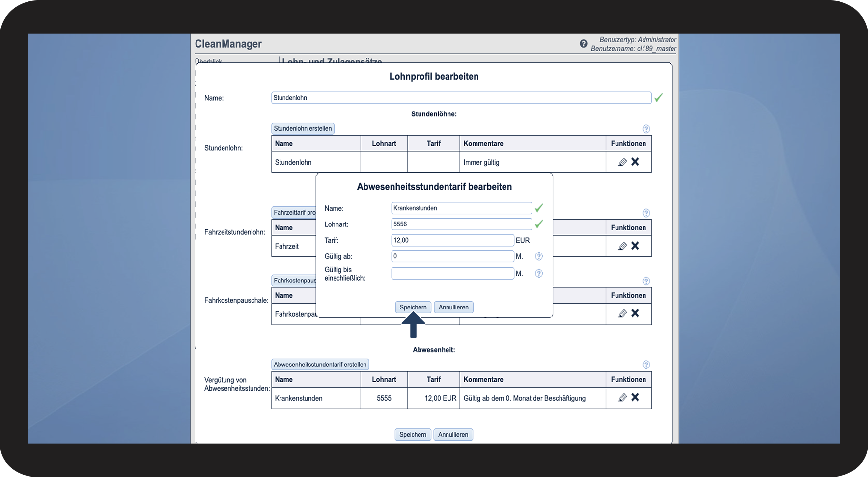The width and height of the screenshot is (868, 477).
Task: Focus the empty Gültig bis einschließlich field
Action: [452, 274]
